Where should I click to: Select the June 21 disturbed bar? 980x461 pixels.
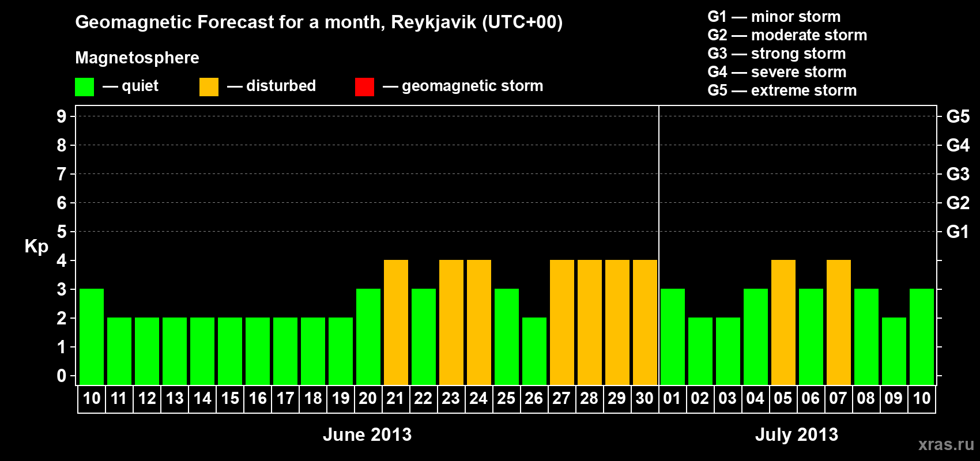pyautogui.click(x=396, y=322)
